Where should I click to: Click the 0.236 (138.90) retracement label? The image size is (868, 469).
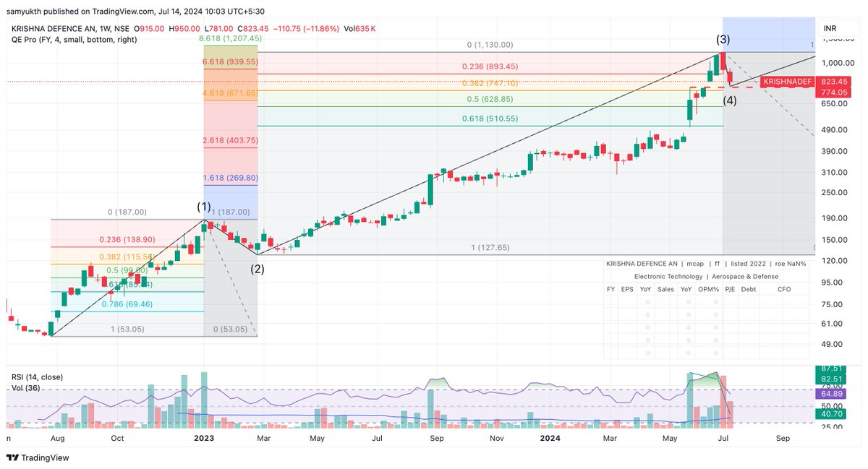click(x=127, y=239)
